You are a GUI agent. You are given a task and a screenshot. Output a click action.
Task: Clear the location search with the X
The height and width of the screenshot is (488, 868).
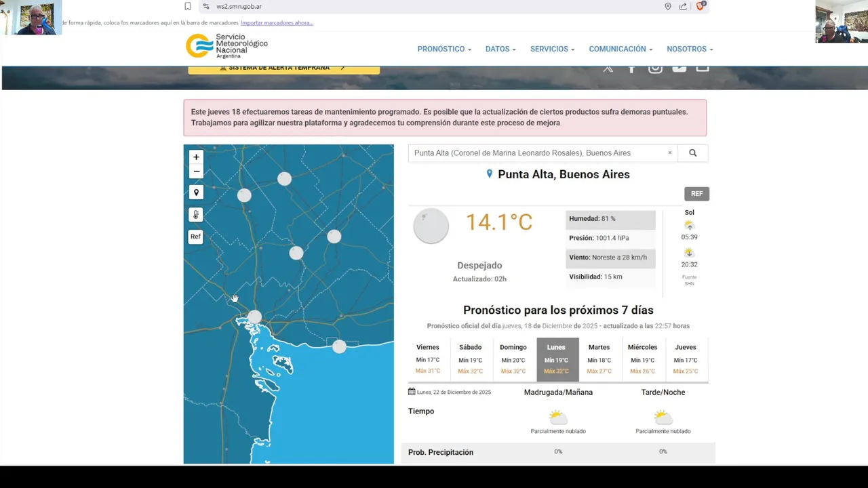pyautogui.click(x=670, y=152)
